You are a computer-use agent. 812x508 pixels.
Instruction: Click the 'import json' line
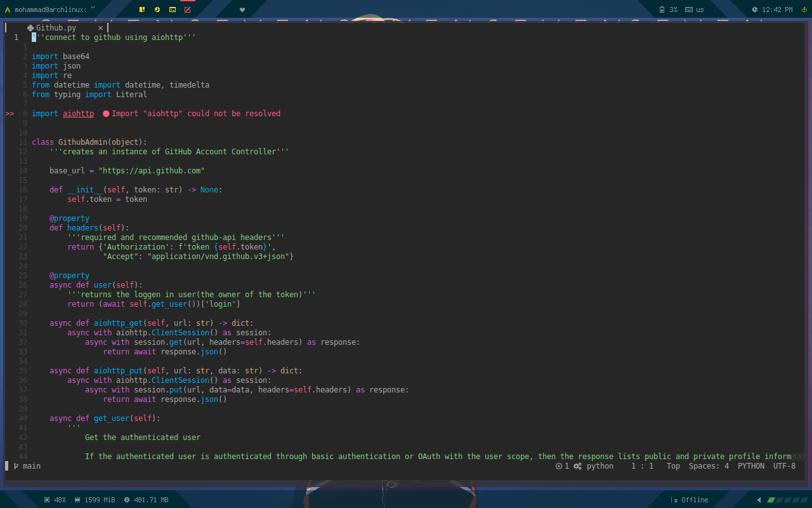(56, 66)
